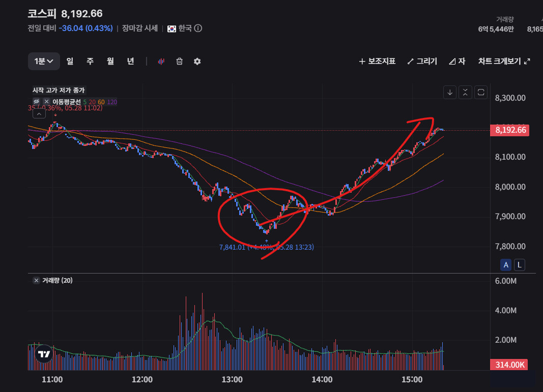Select the 월 monthly timeframe

[x=110, y=61]
